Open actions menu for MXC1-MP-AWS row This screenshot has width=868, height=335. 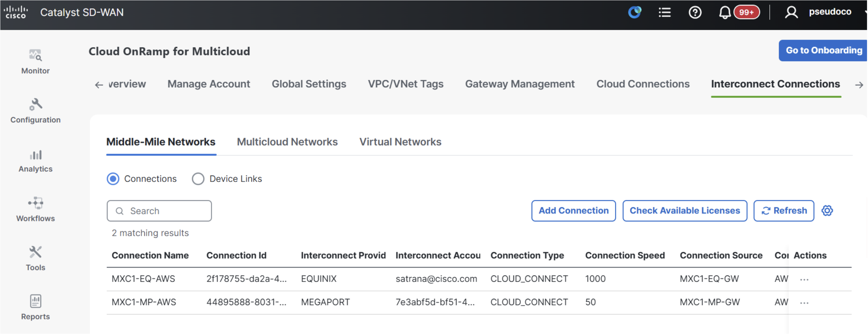pyautogui.click(x=804, y=303)
